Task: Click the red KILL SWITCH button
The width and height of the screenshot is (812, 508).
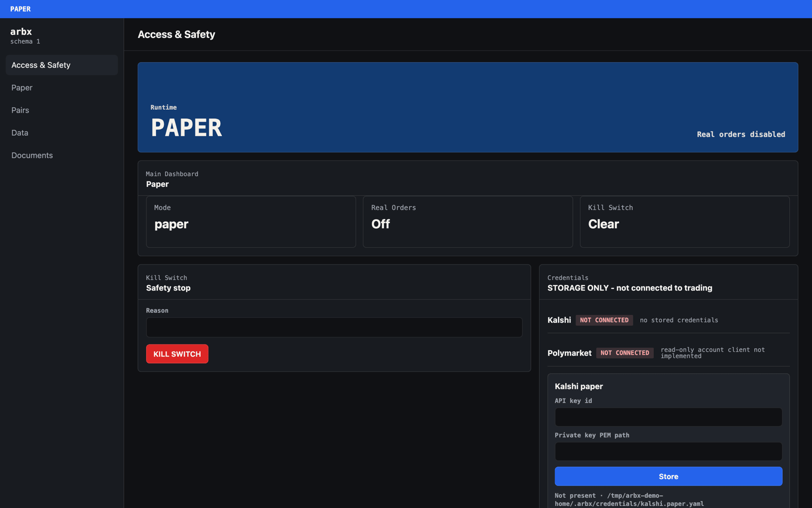Action: (177, 354)
